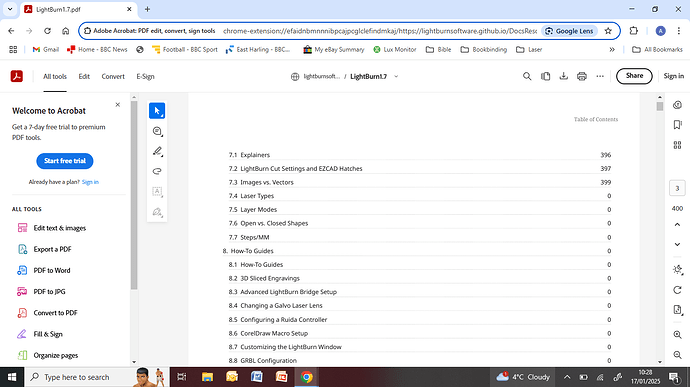Open a new browser tab
Viewport: 690px width, 387px height.
pos(147,9)
